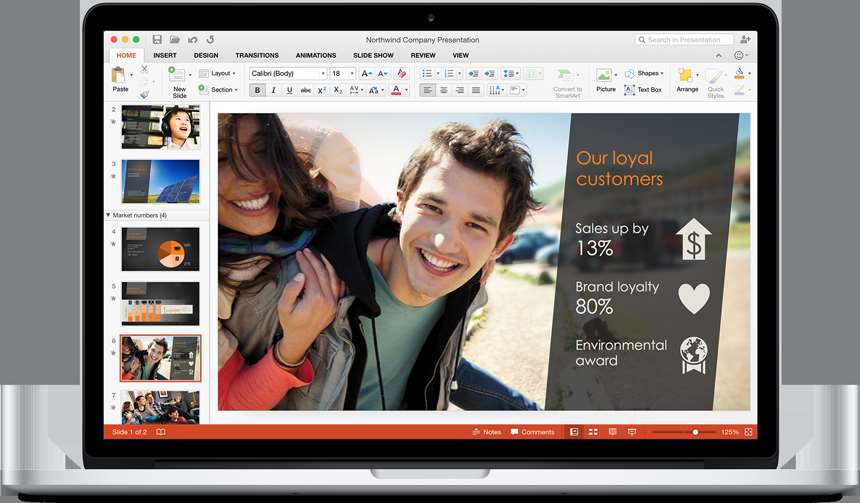Click the font color A swatch
Screen dimensions: 860x503
pyautogui.click(x=396, y=91)
